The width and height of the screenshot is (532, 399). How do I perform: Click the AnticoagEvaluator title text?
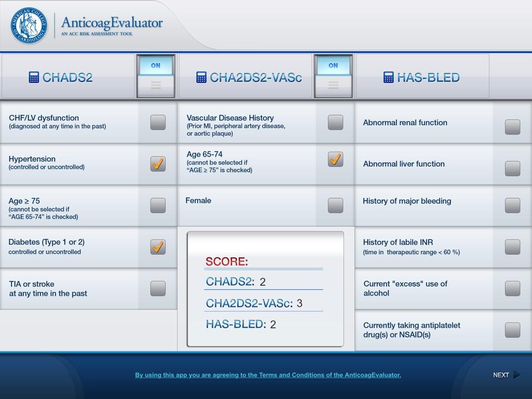[x=112, y=22]
